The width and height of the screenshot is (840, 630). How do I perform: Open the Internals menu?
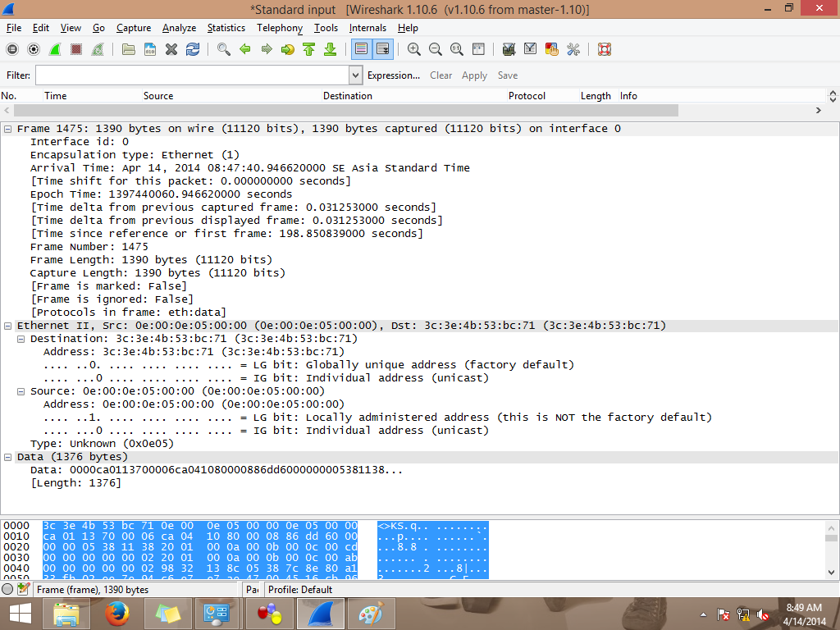click(367, 28)
